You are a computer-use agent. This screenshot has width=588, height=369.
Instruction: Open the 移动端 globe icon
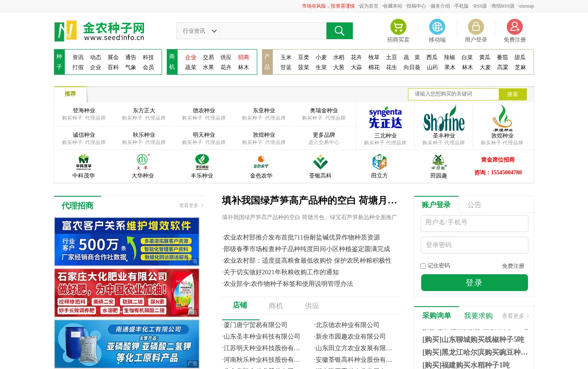pos(437,27)
